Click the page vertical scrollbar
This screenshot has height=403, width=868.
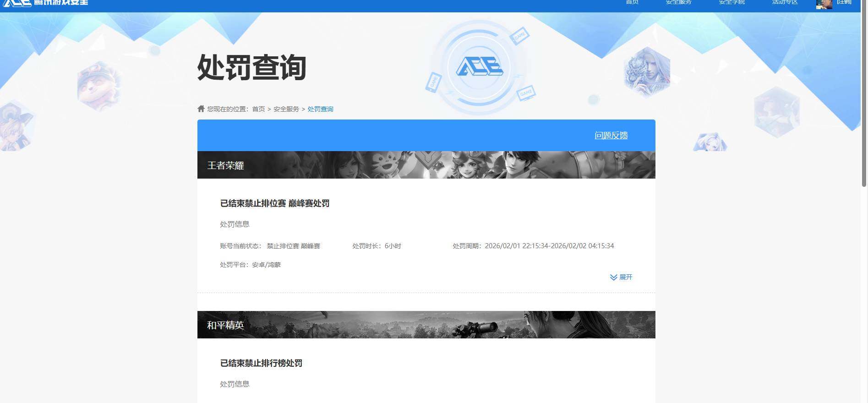864,93
